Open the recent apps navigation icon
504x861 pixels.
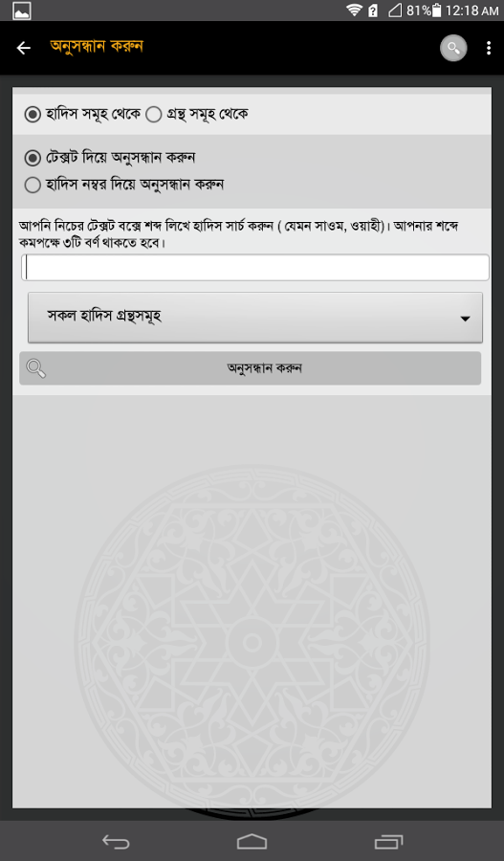click(388, 841)
